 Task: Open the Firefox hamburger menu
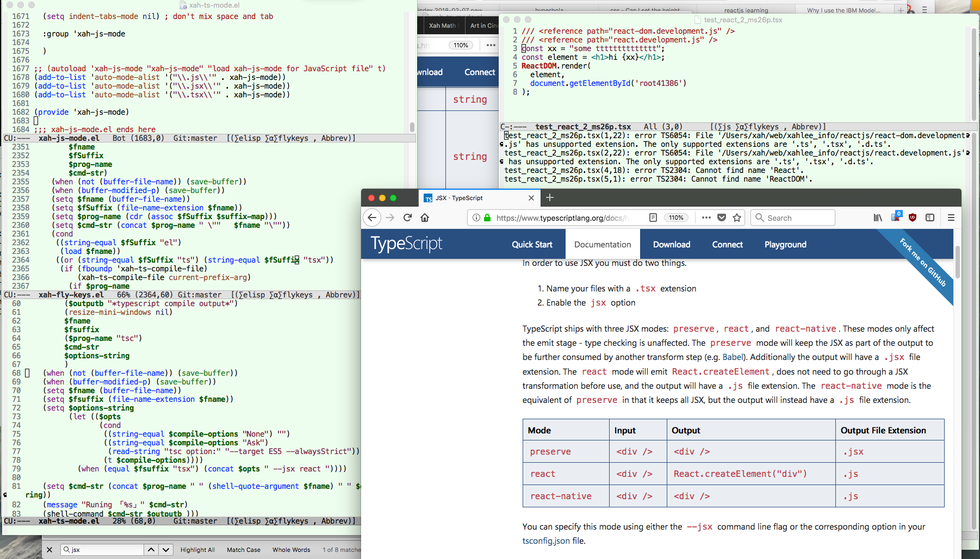(x=951, y=218)
